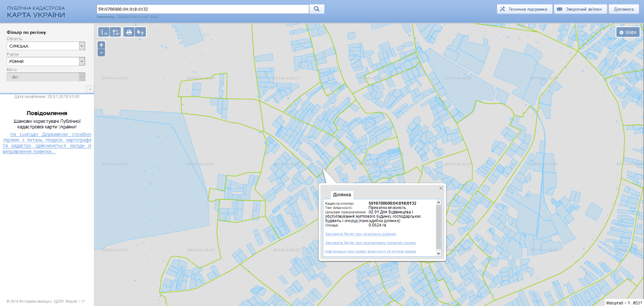Open the Місто dropdown
Viewport: 644px width, 306px height.
point(46,77)
